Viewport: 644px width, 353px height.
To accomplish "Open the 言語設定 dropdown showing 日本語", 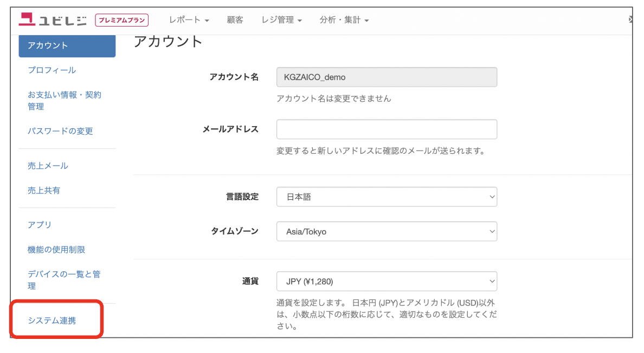I will point(387,197).
